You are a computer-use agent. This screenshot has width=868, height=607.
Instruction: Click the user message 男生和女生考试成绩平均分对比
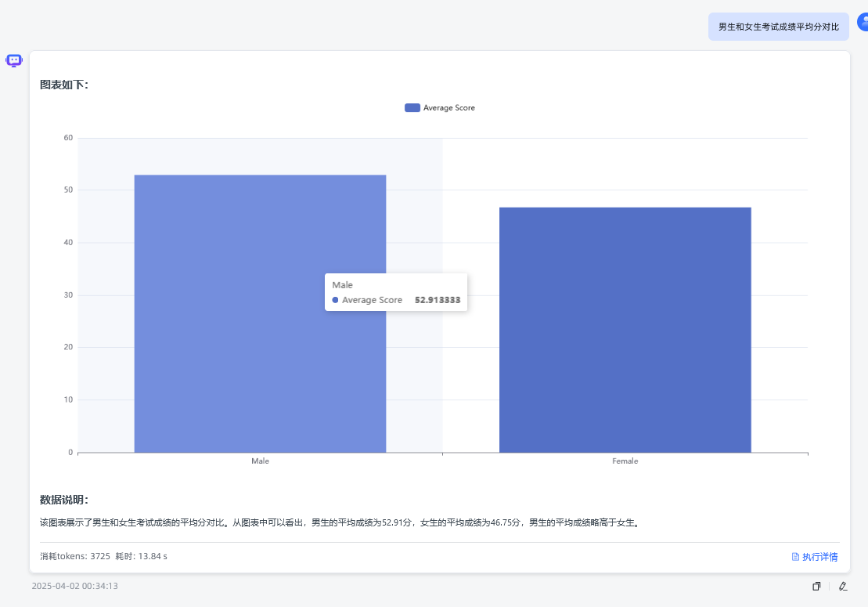click(778, 27)
